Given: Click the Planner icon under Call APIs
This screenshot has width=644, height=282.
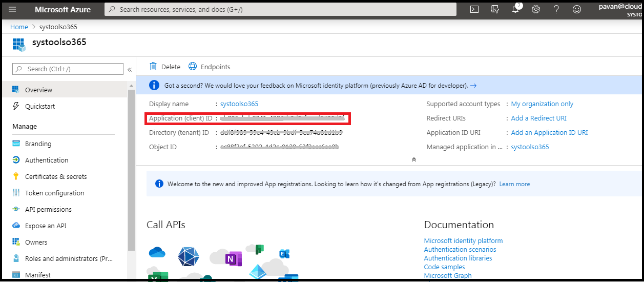Looking at the screenshot, I should 259,250.
